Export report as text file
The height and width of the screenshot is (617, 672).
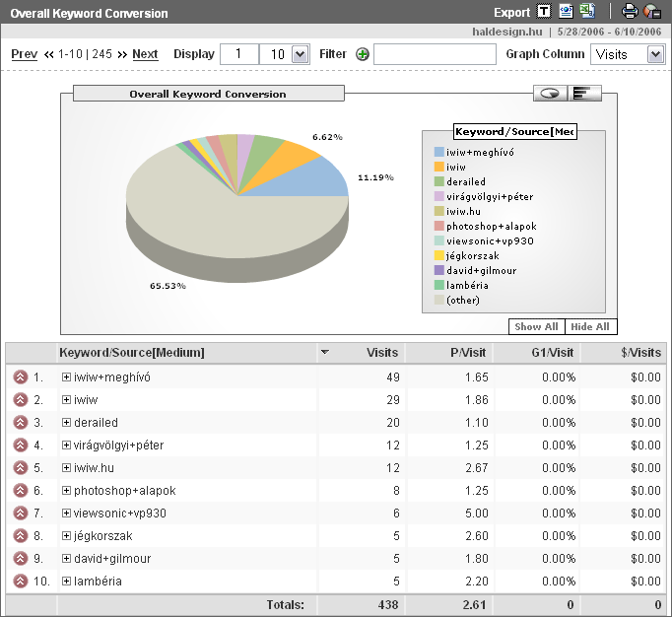(544, 12)
